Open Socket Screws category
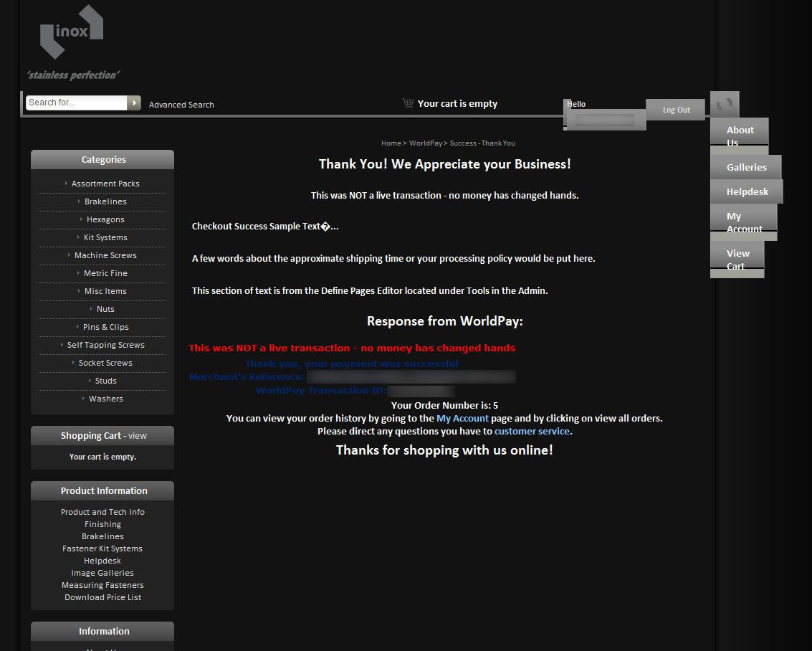This screenshot has width=812, height=651. click(x=105, y=363)
